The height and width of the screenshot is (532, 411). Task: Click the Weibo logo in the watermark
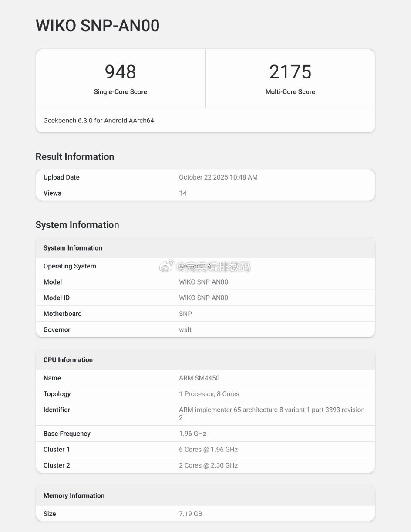pos(166,267)
